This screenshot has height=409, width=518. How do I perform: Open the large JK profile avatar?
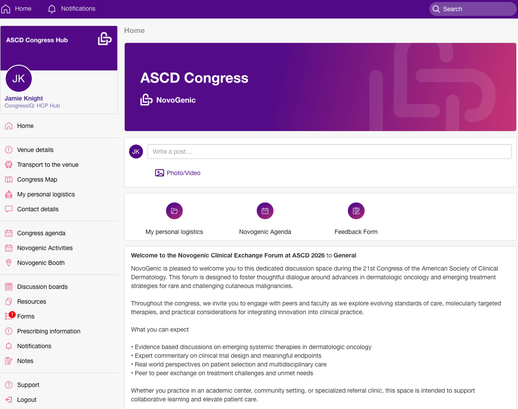click(x=19, y=78)
